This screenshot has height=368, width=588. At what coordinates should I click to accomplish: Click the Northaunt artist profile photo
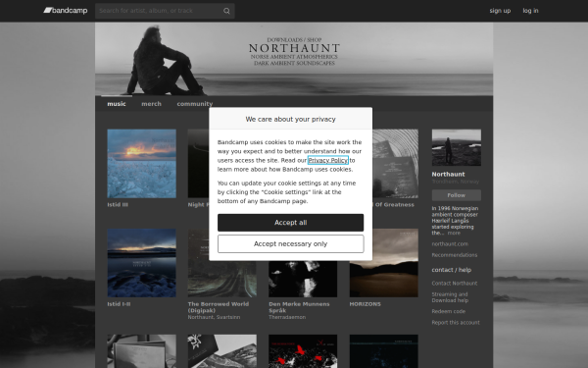(x=457, y=147)
